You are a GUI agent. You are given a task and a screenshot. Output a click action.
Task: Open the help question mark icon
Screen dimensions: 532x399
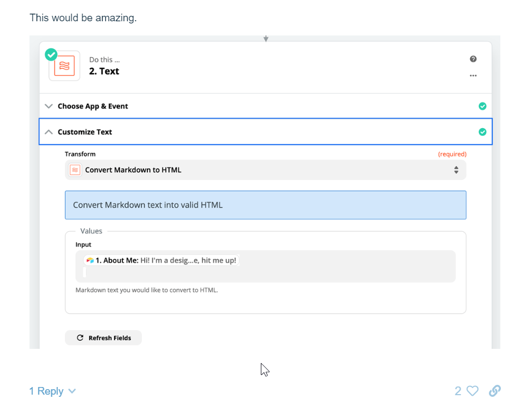(473, 59)
